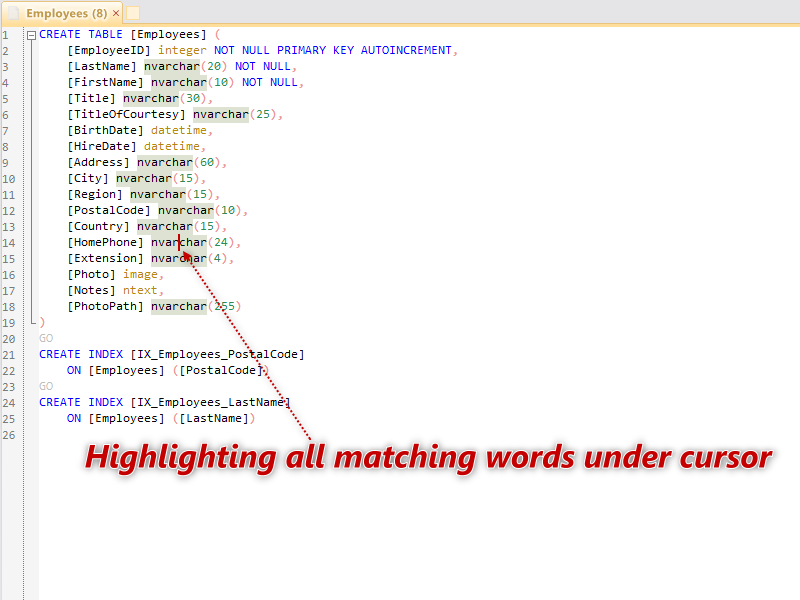Viewport: 800px width, 600px height.
Task: Click the [FirstName] column definition
Action: [105, 82]
